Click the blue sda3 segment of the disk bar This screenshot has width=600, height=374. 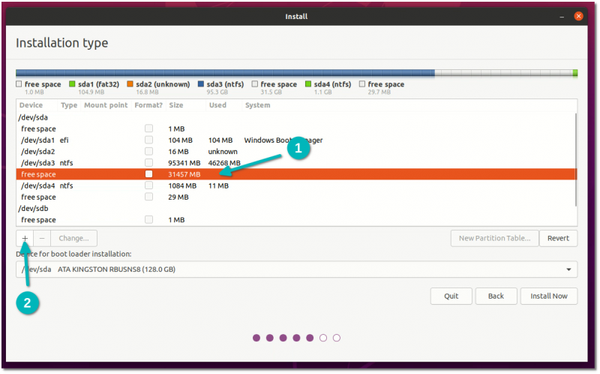[x=225, y=73]
